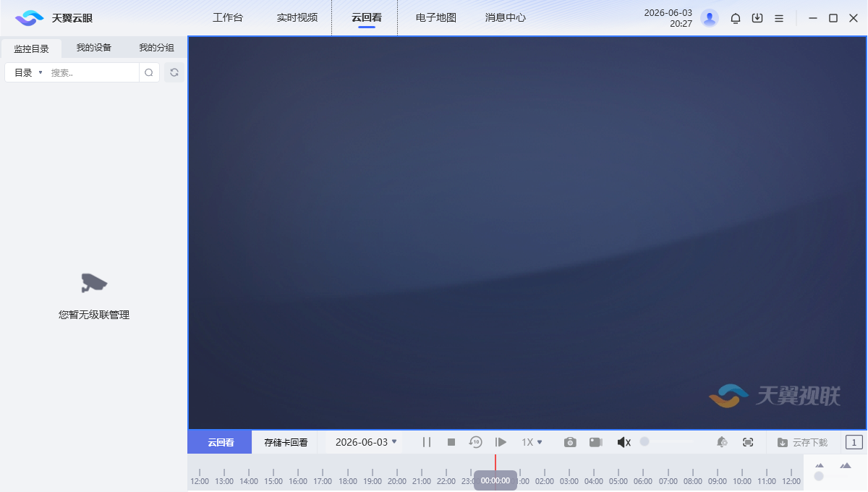
Task: Pause the playback
Action: pyautogui.click(x=427, y=442)
